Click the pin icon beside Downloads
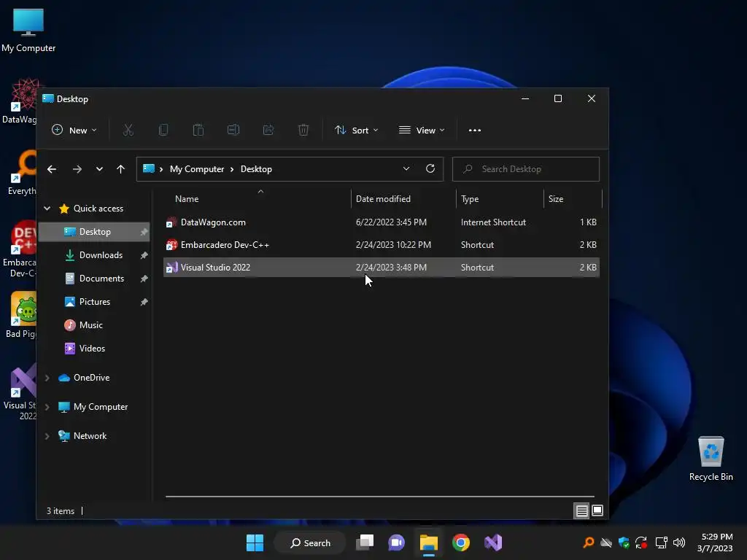Viewport: 747px width, 560px height. point(144,255)
